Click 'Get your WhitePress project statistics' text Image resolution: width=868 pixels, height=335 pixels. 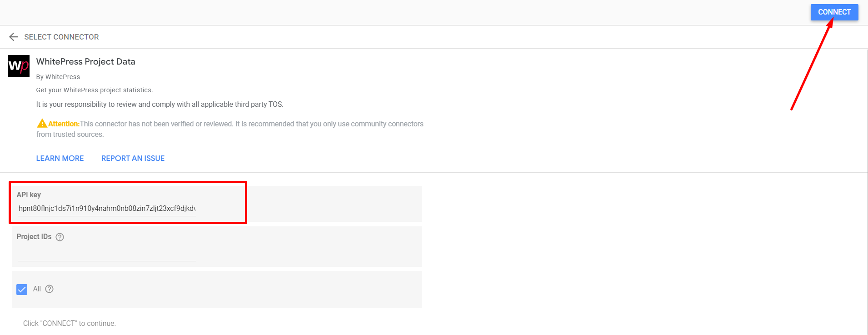(x=95, y=90)
